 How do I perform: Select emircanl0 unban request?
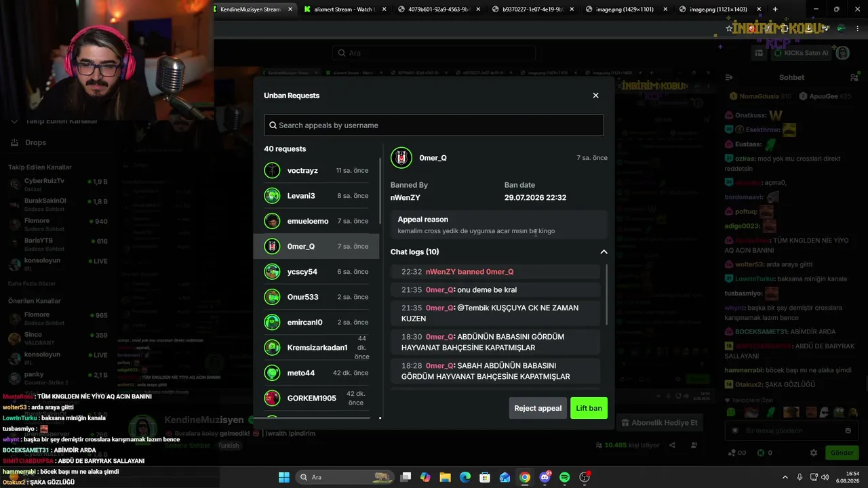(x=316, y=322)
